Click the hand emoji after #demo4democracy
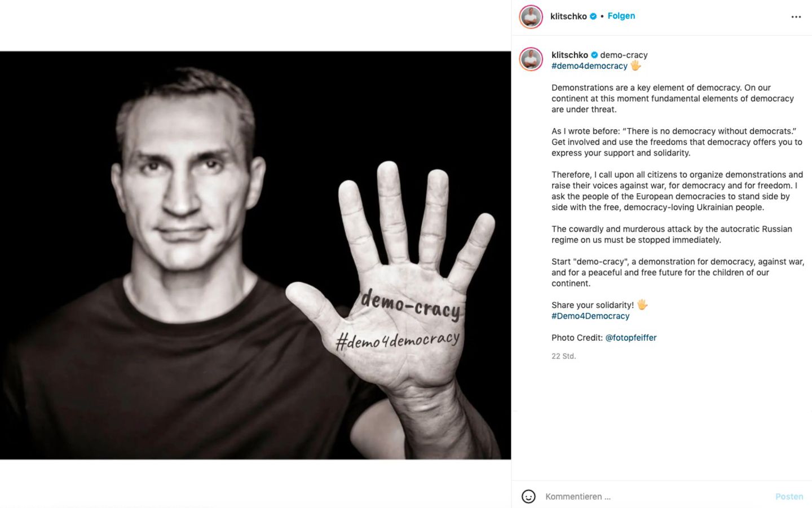812x508 pixels. (636, 65)
